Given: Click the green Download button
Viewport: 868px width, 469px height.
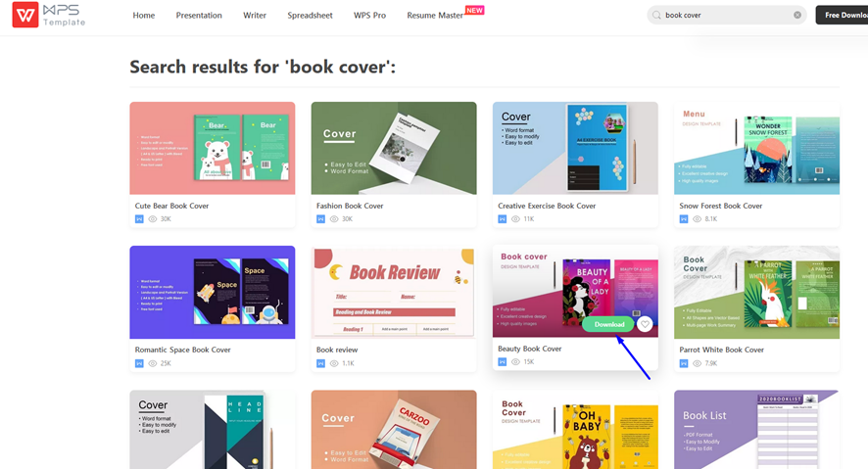Looking at the screenshot, I should tap(609, 325).
